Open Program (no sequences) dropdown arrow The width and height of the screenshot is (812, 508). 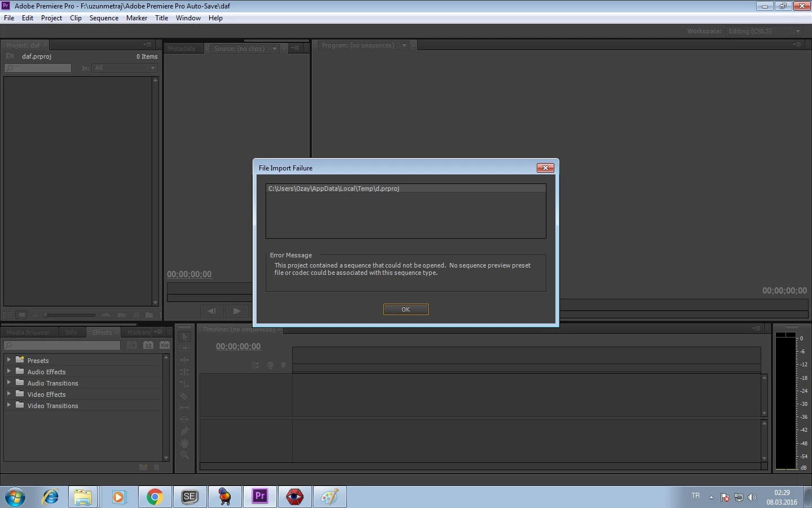pos(404,45)
